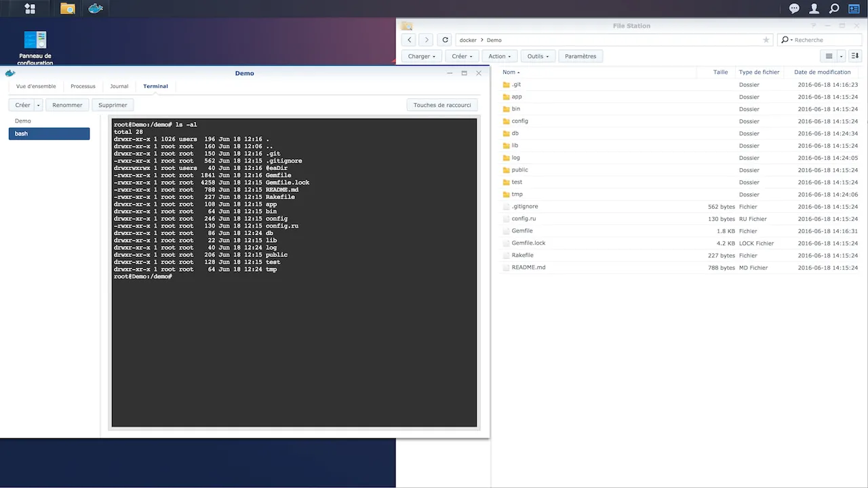Expand the arrow next to Créer button
The height and width of the screenshot is (488, 868).
pyautogui.click(x=39, y=105)
